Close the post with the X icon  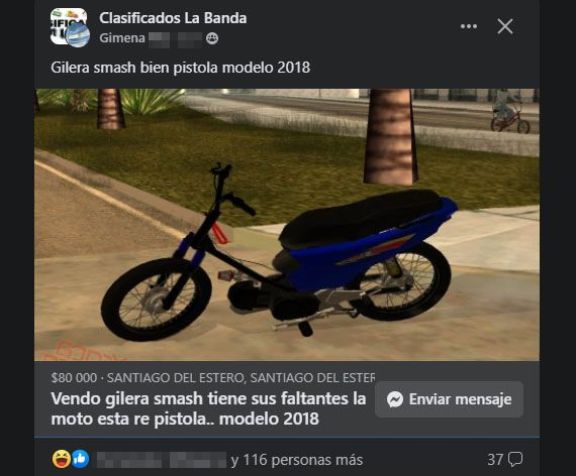(x=505, y=26)
